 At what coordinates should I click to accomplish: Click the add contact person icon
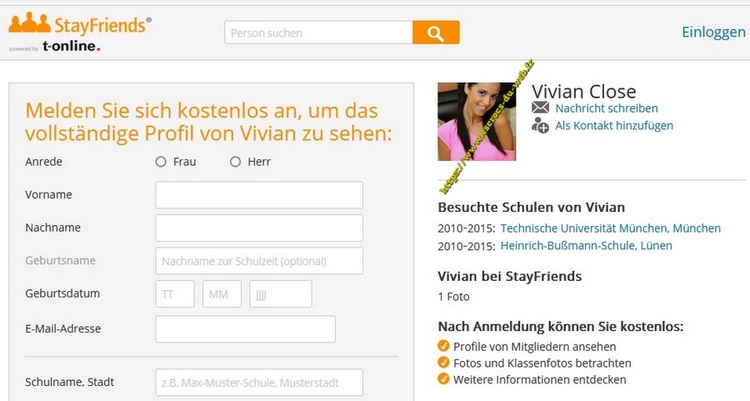[541, 125]
